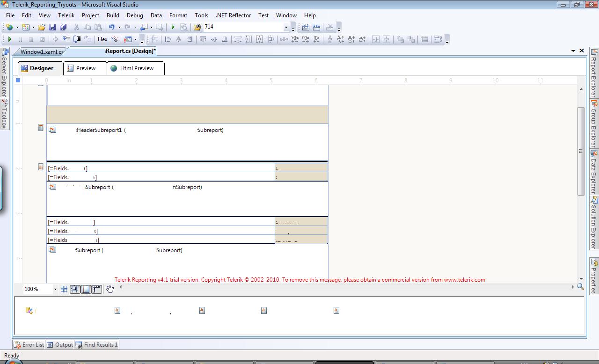Open the Find Results 1 tab

(x=97, y=345)
